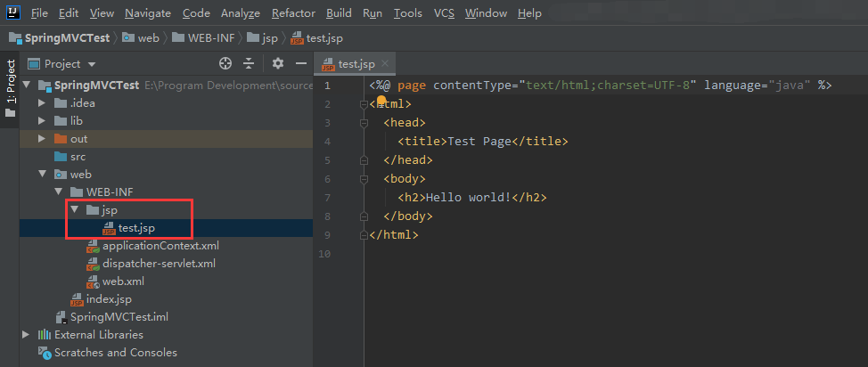This screenshot has height=367, width=868.
Task: Click the collapse all icon in Project panel
Action: (x=249, y=64)
